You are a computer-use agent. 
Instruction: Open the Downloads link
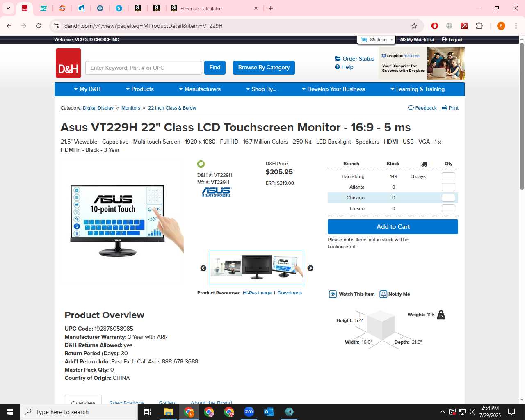click(x=290, y=293)
